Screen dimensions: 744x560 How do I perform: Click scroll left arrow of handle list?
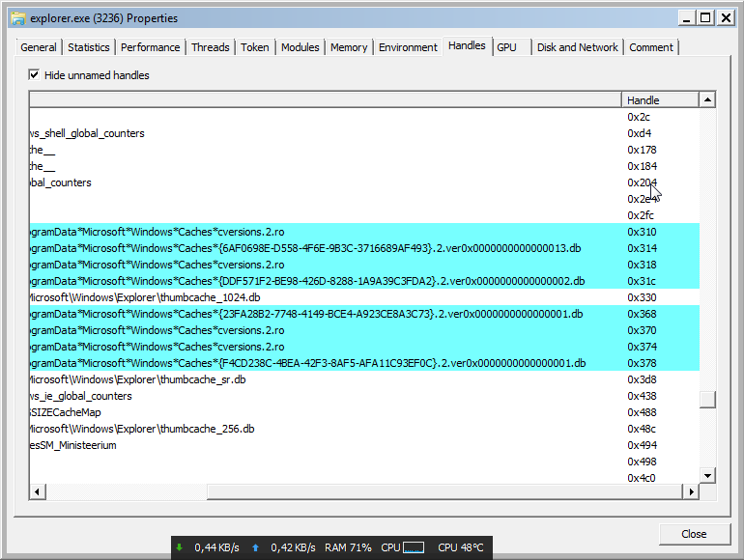click(37, 491)
